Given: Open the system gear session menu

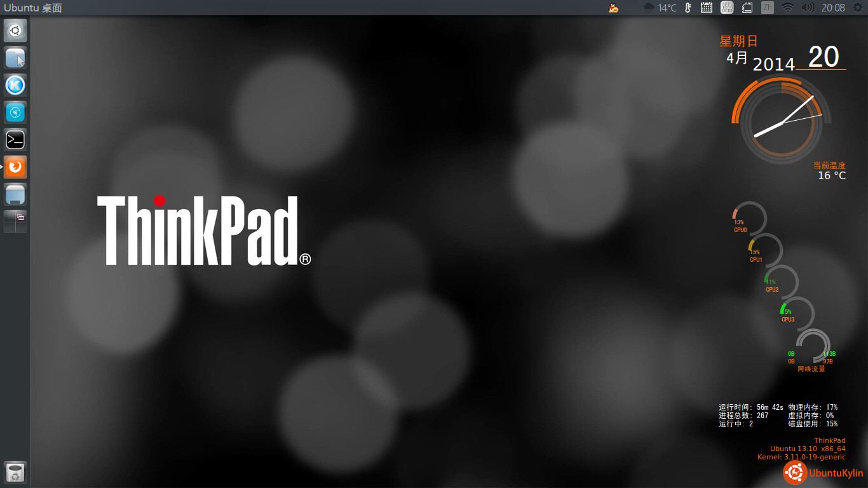Looking at the screenshot, I should point(857,8).
